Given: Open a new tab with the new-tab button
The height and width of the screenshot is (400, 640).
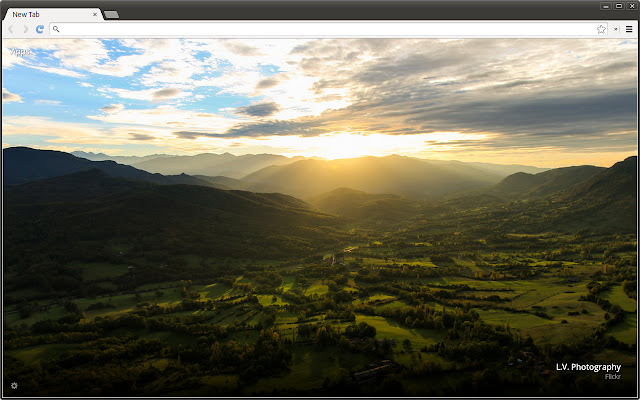Looking at the screenshot, I should (111, 15).
